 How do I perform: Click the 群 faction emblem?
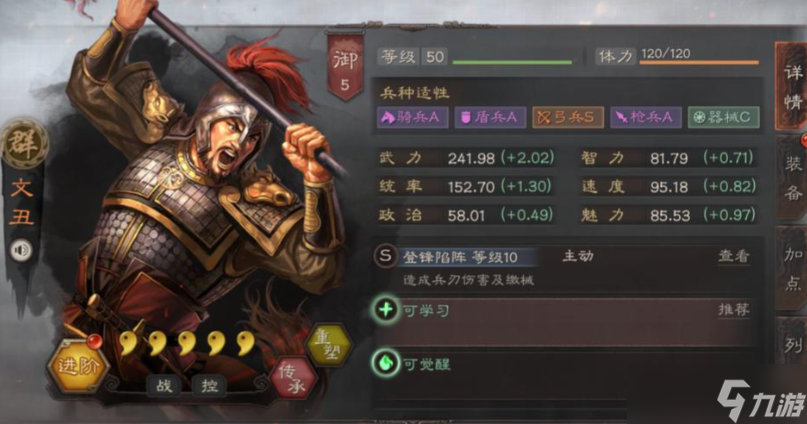click(x=24, y=144)
